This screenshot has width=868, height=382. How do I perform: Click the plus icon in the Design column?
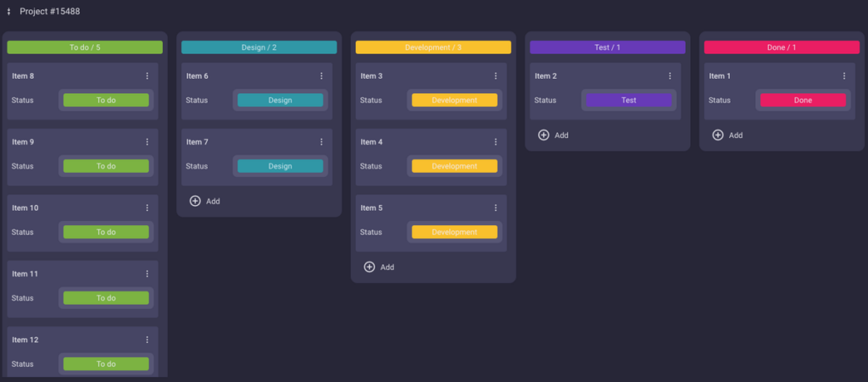coord(195,202)
